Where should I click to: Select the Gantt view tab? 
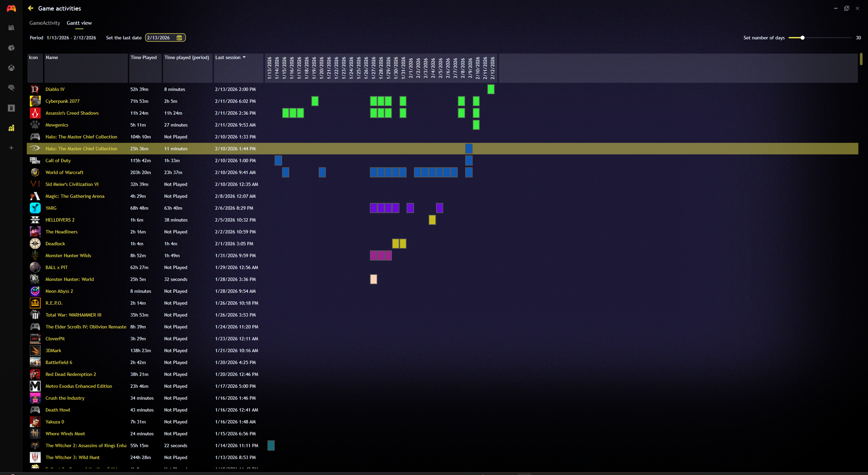click(x=79, y=23)
